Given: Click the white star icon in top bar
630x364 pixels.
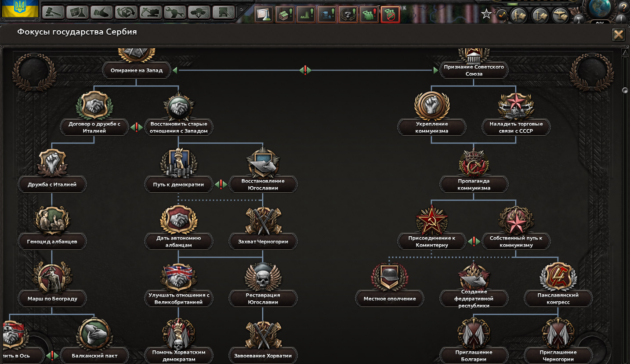Looking at the screenshot, I should pyautogui.click(x=486, y=14).
